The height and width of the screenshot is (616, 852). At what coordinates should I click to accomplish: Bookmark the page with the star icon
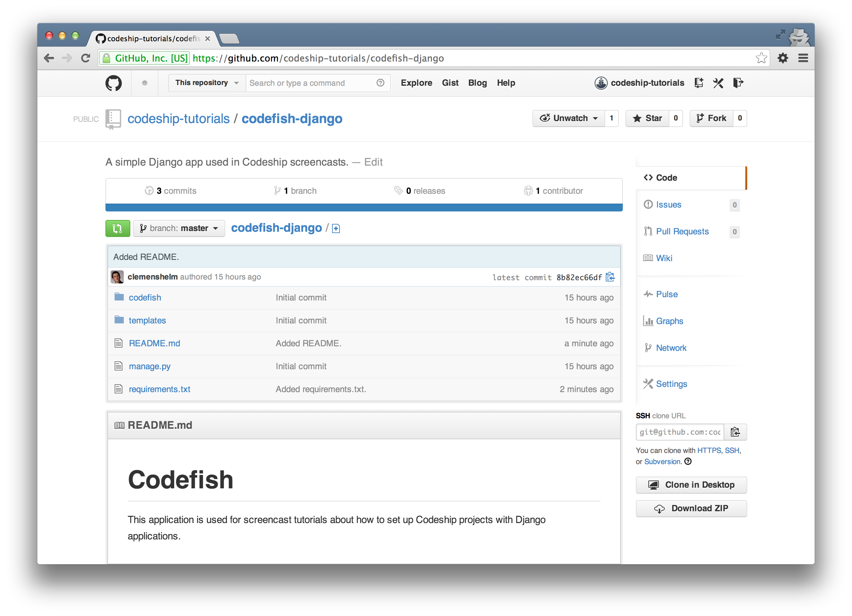761,58
